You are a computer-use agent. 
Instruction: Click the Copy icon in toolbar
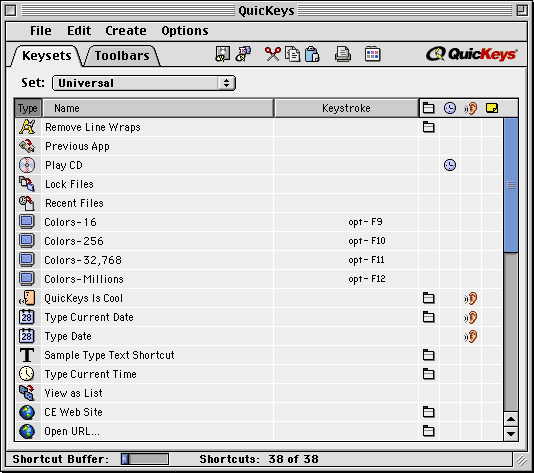tap(292, 54)
